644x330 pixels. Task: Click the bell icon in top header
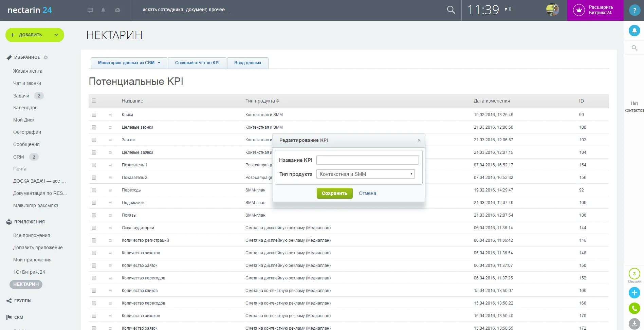[103, 10]
